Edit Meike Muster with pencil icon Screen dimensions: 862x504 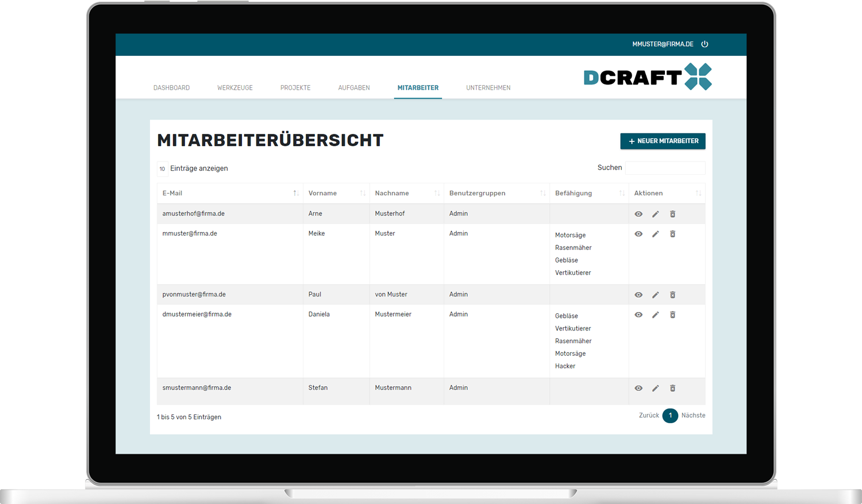click(655, 234)
